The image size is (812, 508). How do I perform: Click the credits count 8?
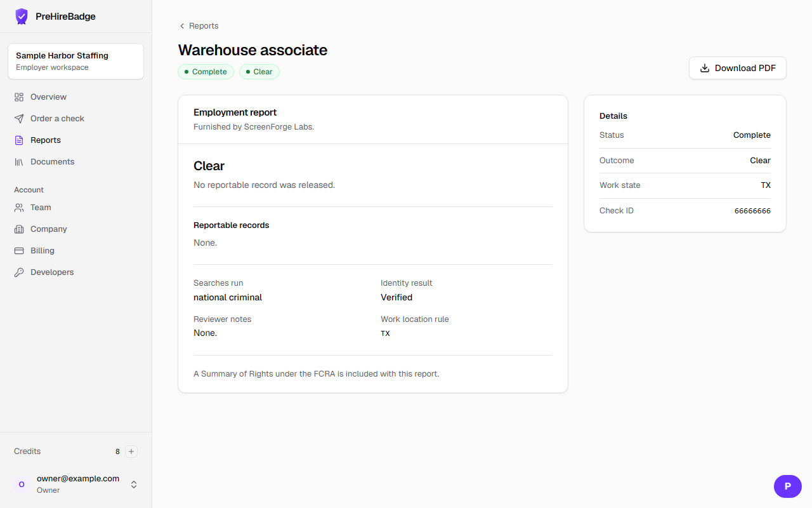(117, 451)
